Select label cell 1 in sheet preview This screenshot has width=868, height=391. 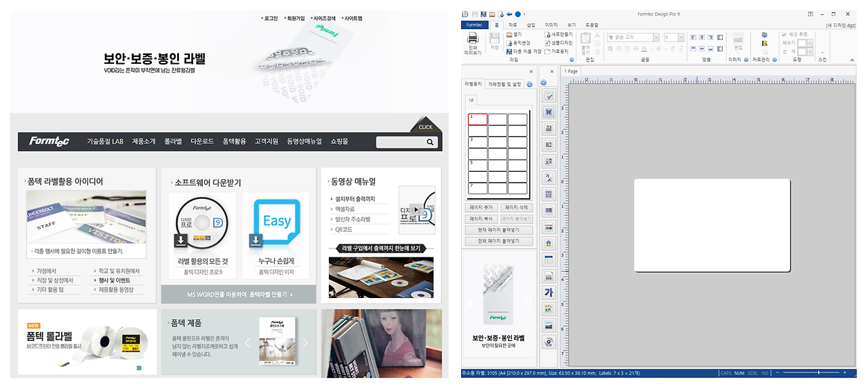(x=477, y=119)
